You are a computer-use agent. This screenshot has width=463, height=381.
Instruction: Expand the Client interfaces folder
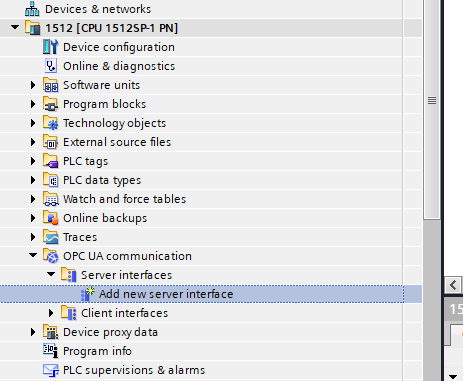(51, 313)
